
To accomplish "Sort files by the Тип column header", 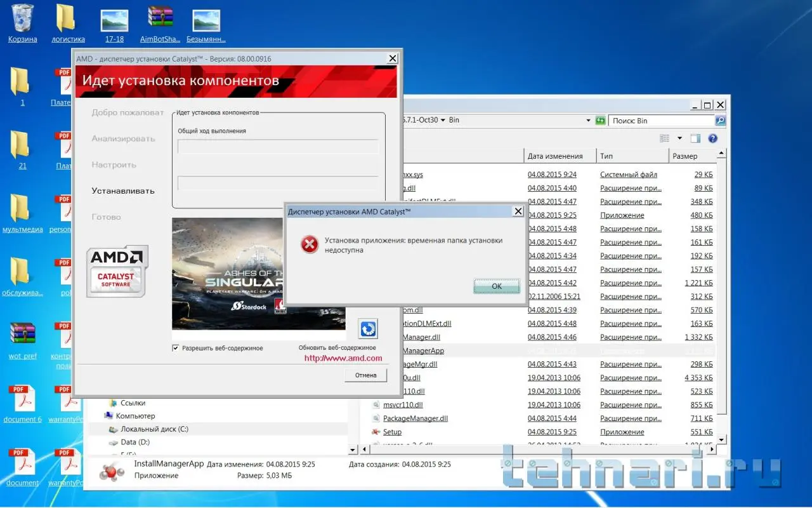I will pyautogui.click(x=632, y=156).
